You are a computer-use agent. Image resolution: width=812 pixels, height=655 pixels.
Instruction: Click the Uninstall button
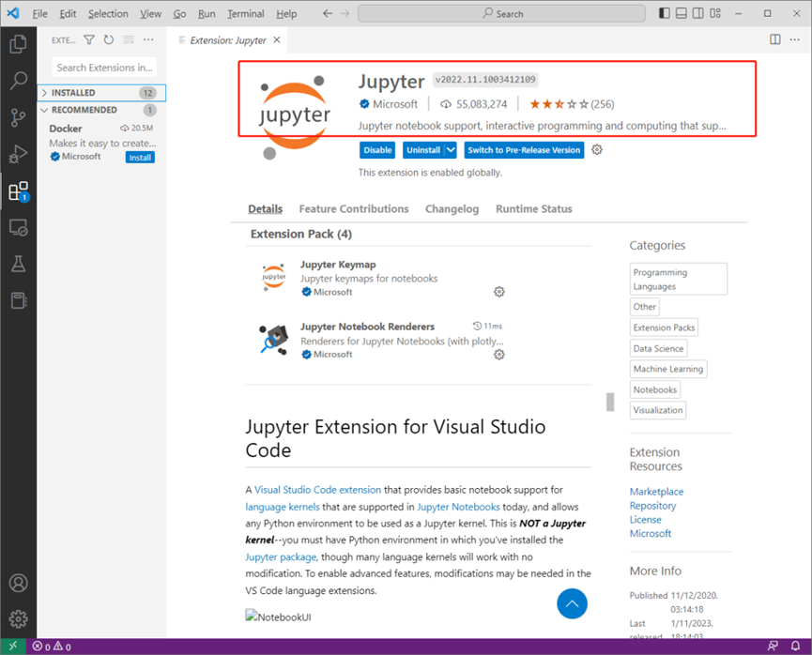(423, 150)
